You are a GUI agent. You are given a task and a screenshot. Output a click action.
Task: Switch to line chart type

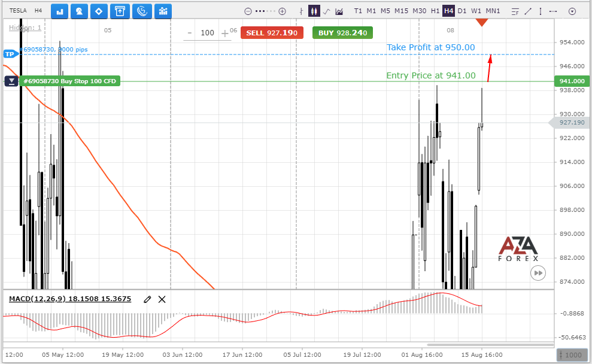327,11
